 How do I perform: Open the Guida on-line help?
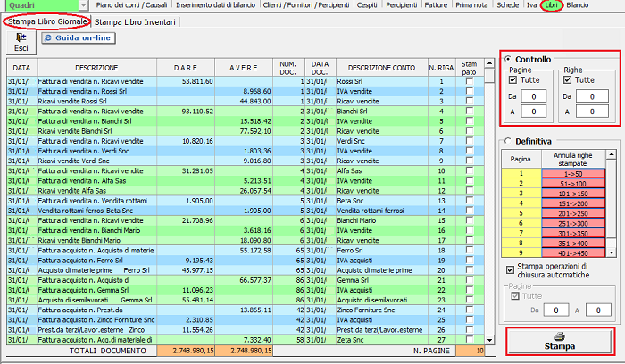(79, 37)
